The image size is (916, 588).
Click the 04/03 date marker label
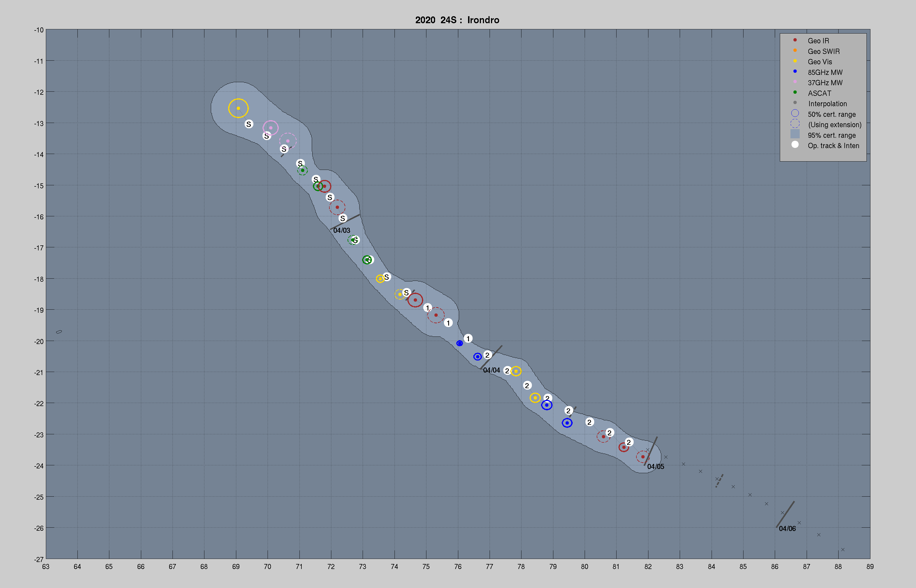coord(341,231)
